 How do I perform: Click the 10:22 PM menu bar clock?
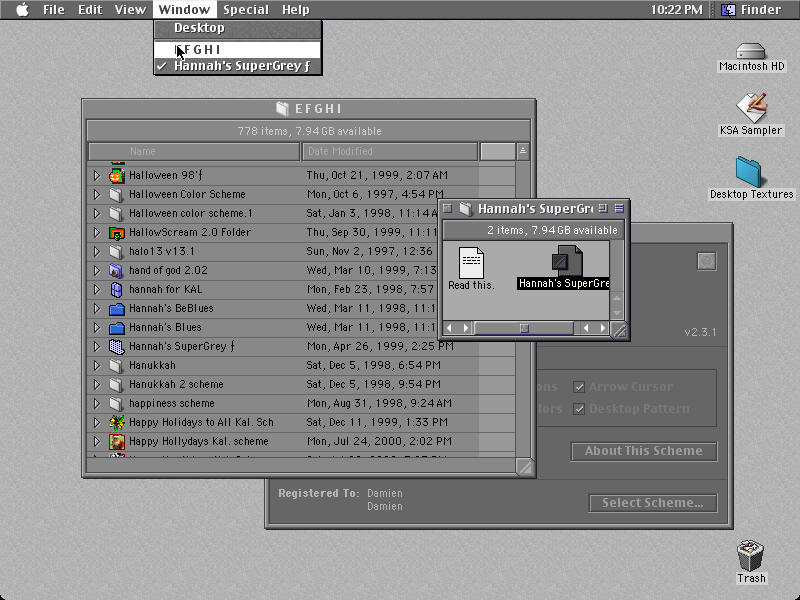(x=677, y=10)
